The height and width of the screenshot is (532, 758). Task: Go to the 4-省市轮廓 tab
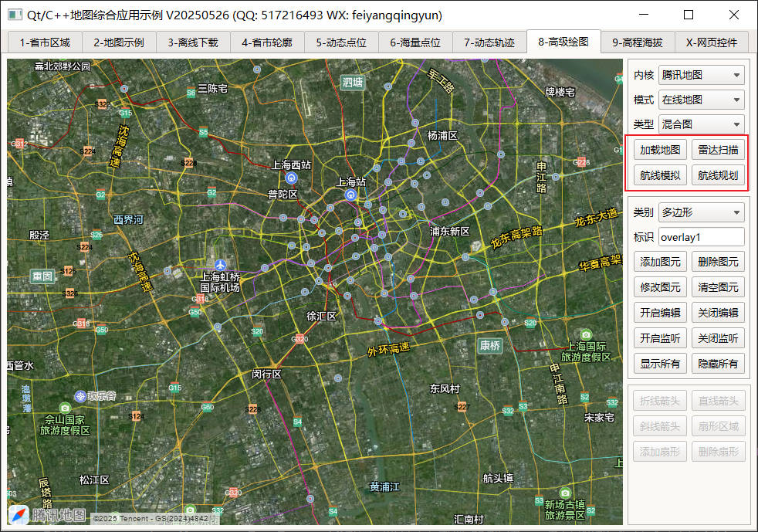[267, 42]
